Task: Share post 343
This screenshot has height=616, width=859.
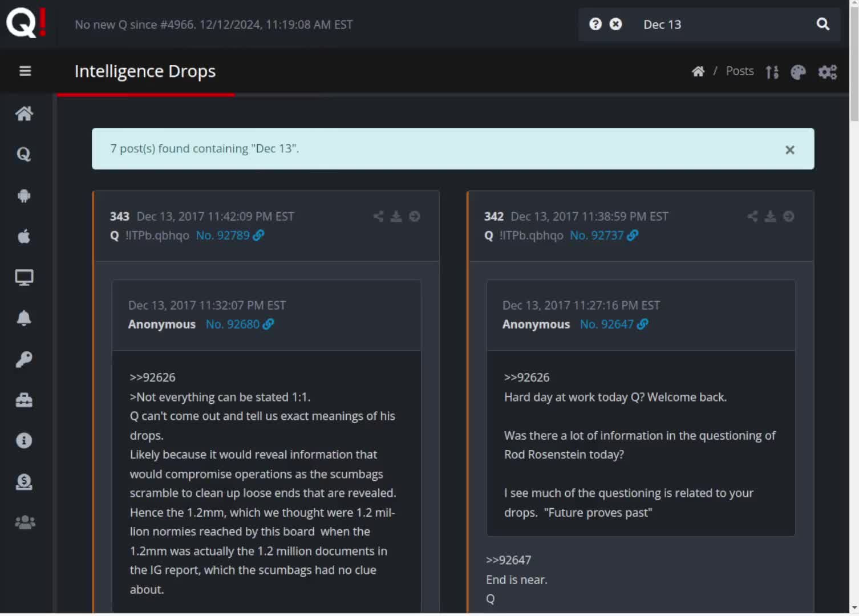Action: [x=378, y=216]
